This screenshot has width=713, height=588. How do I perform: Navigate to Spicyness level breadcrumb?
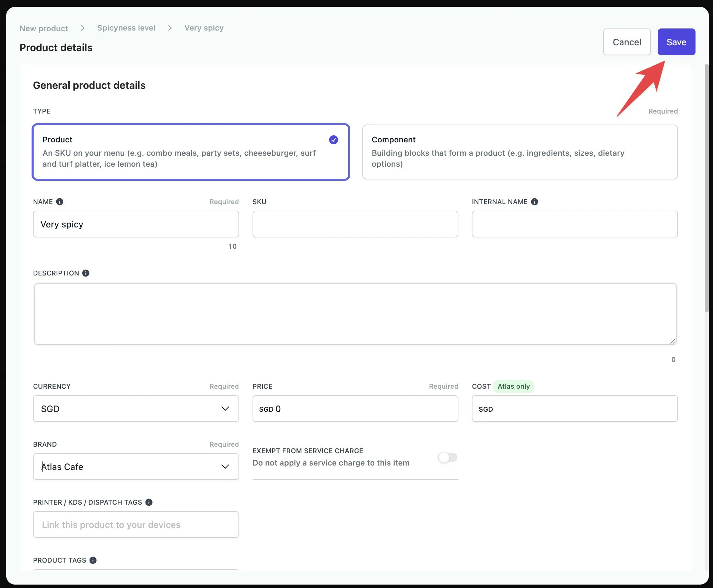tap(126, 28)
